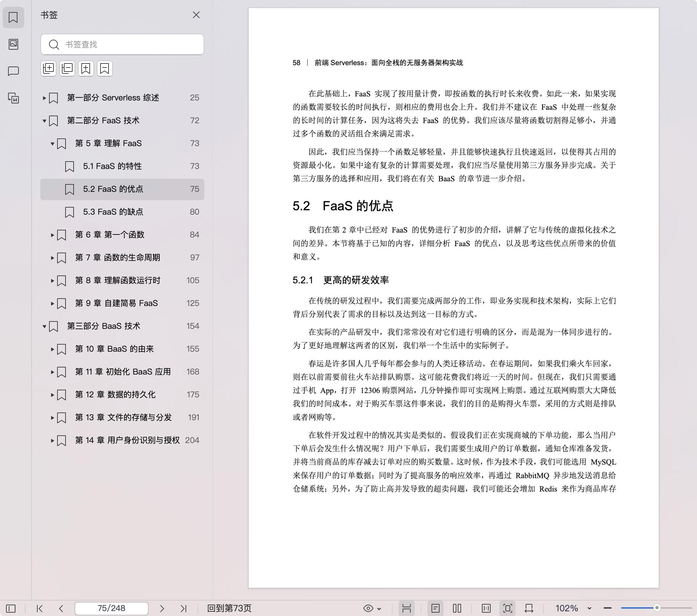
Task: Click 回到第73页 return link
Action: point(229,609)
